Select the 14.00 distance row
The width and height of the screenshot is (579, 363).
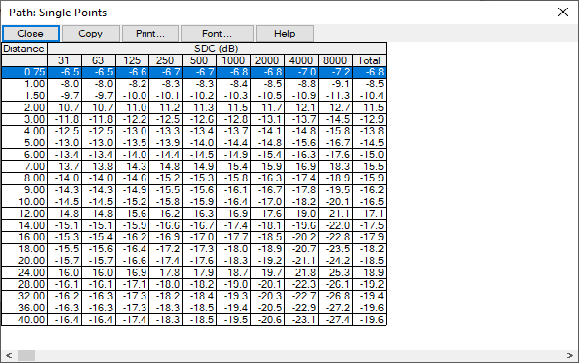click(194, 225)
